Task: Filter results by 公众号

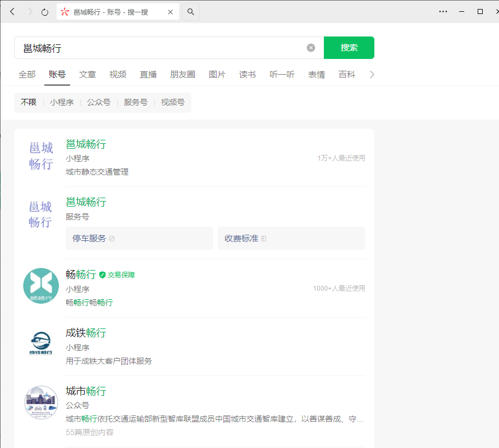Action: [99, 102]
